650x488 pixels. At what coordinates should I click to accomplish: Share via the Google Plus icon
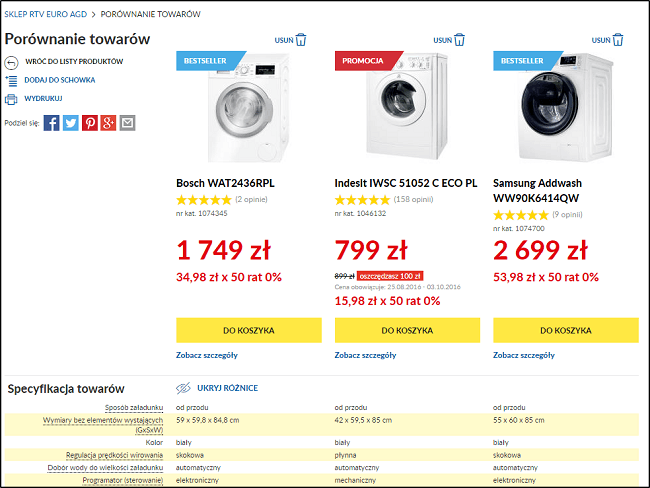(x=109, y=123)
